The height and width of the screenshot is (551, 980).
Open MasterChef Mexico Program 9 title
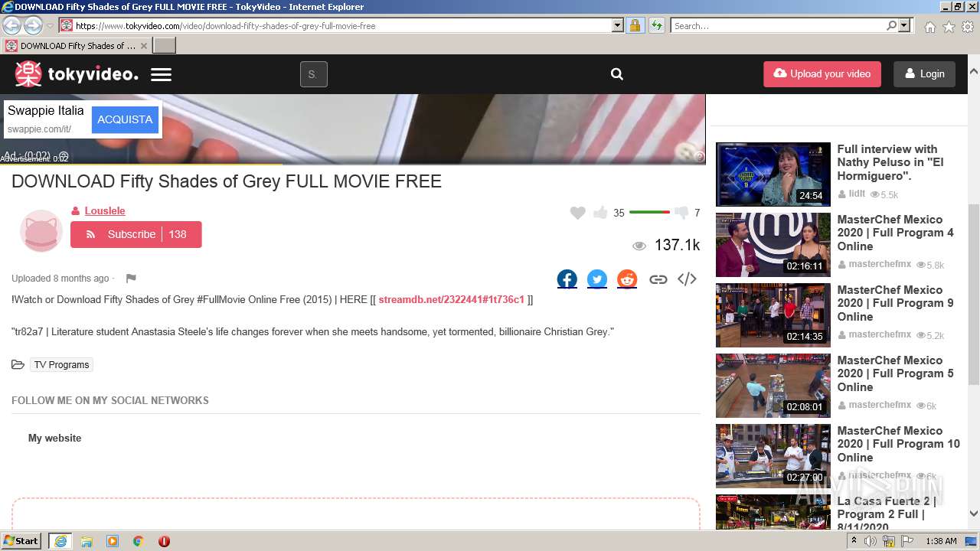tap(895, 303)
